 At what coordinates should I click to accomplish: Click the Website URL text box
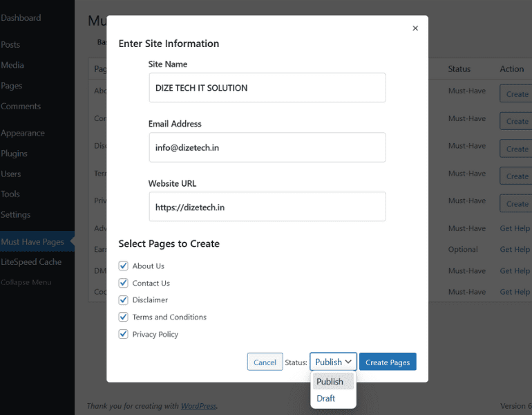pyautogui.click(x=267, y=207)
